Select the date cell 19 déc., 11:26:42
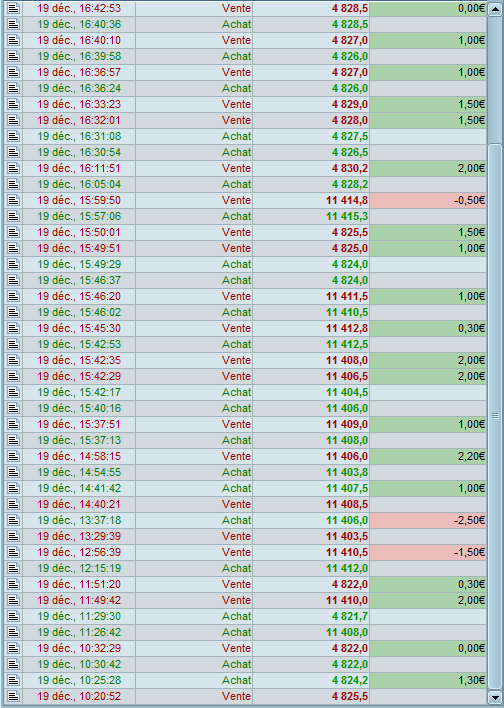Screen dimensions: 504x708 [x=79, y=632]
